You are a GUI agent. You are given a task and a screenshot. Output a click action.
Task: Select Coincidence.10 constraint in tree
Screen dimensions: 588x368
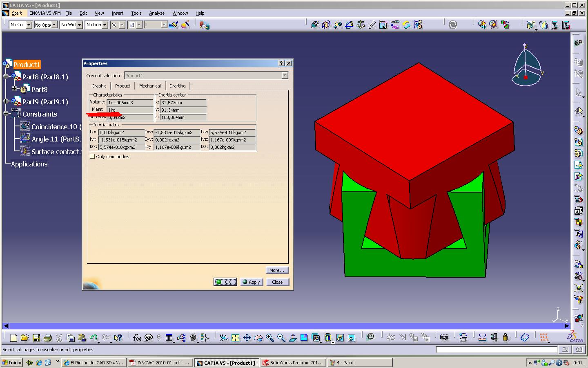pyautogui.click(x=51, y=127)
